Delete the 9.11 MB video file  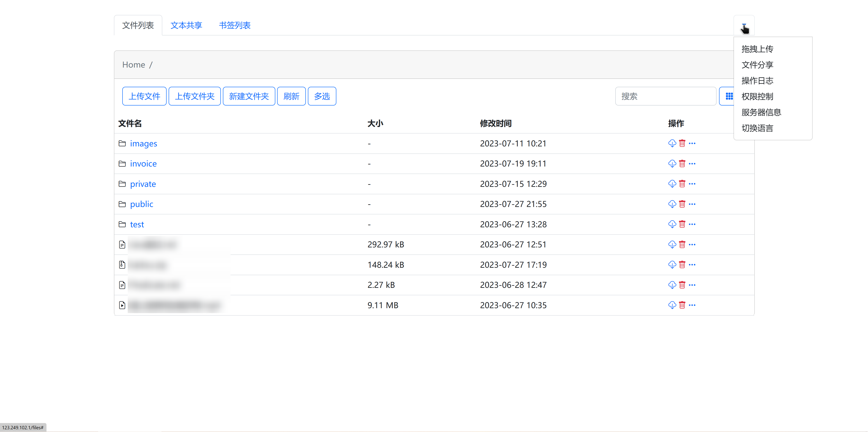click(682, 305)
